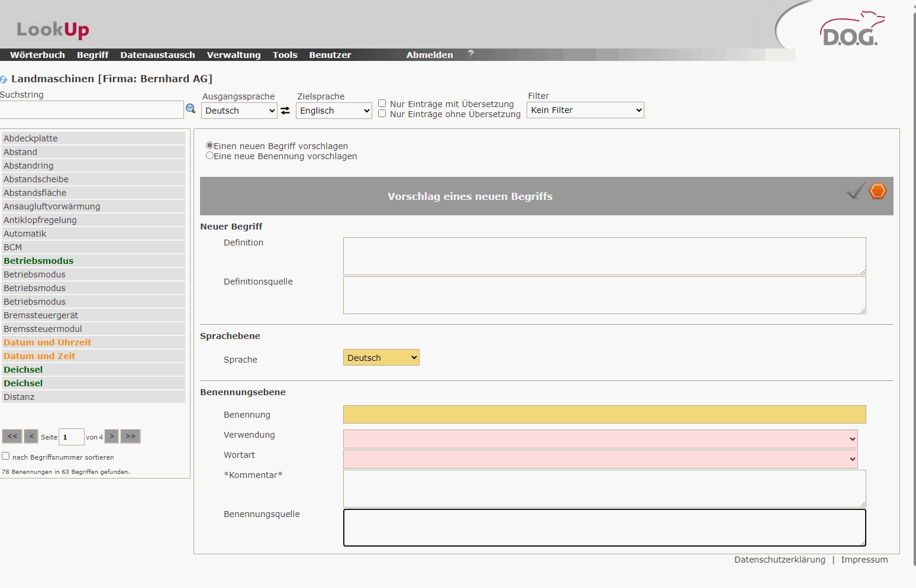Open the Verwaltung menu
Image resolution: width=916 pixels, height=588 pixels.
[x=233, y=55]
